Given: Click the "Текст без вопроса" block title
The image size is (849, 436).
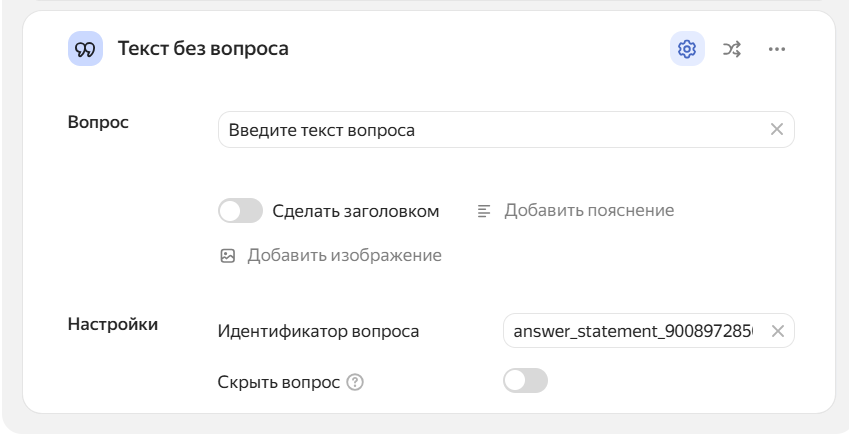Looking at the screenshot, I should tap(203, 49).
